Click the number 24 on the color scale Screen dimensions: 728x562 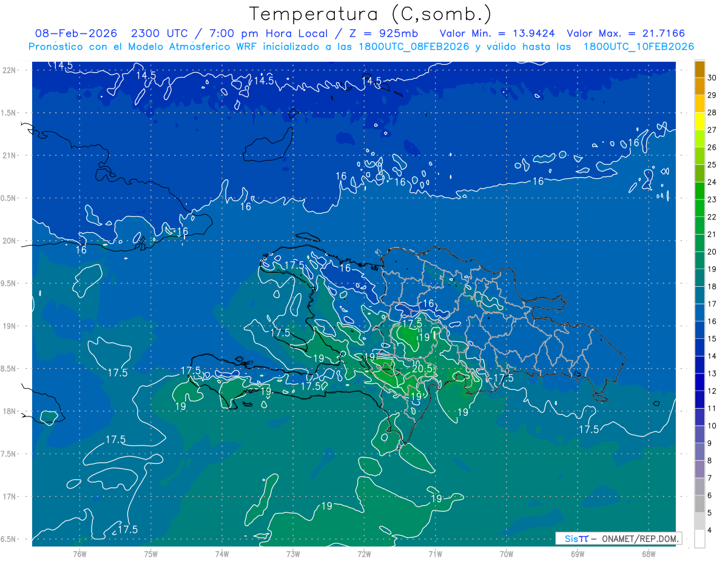(x=712, y=182)
